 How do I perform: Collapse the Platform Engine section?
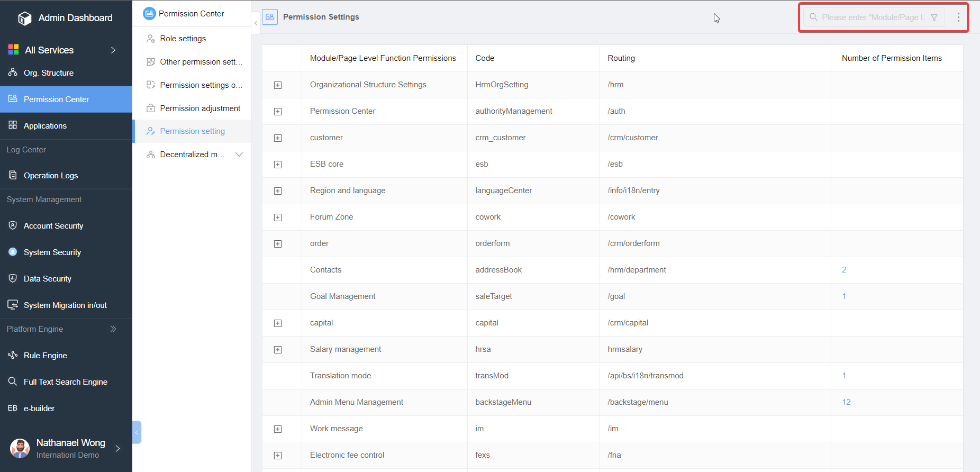tap(113, 329)
